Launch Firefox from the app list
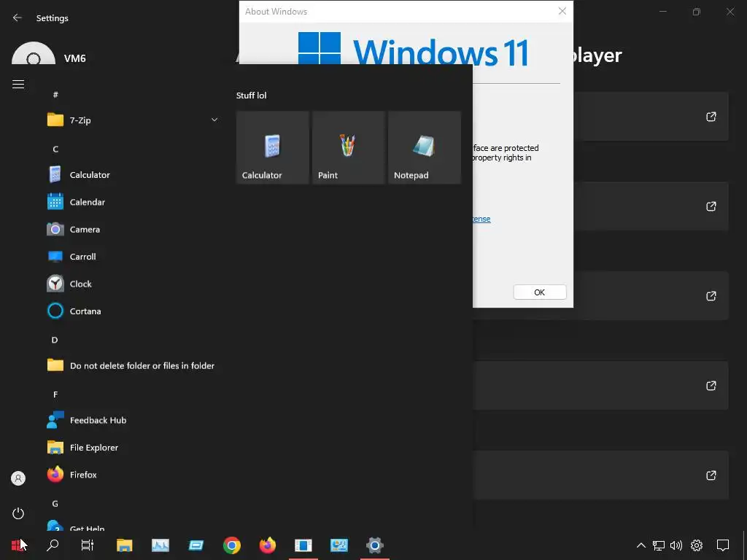 pyautogui.click(x=133, y=475)
